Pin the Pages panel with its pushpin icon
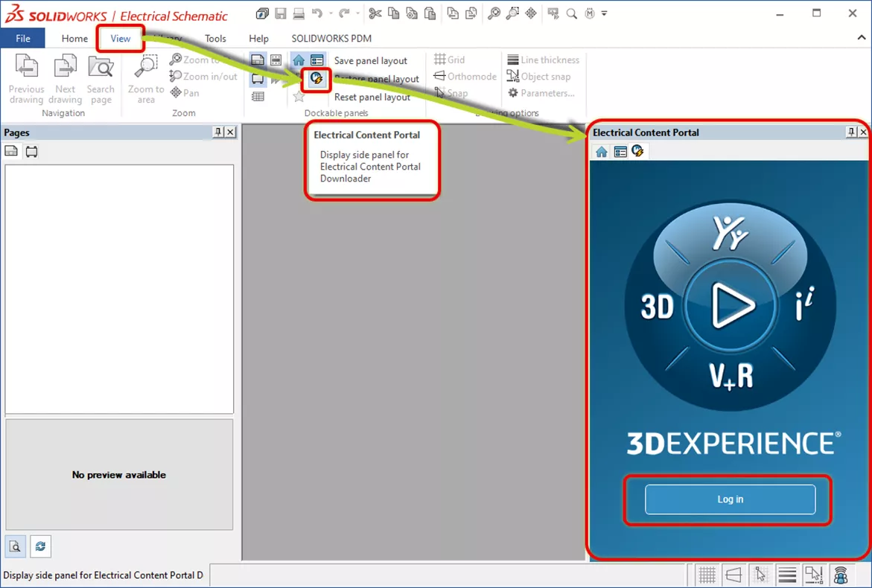The image size is (872, 588). point(219,132)
